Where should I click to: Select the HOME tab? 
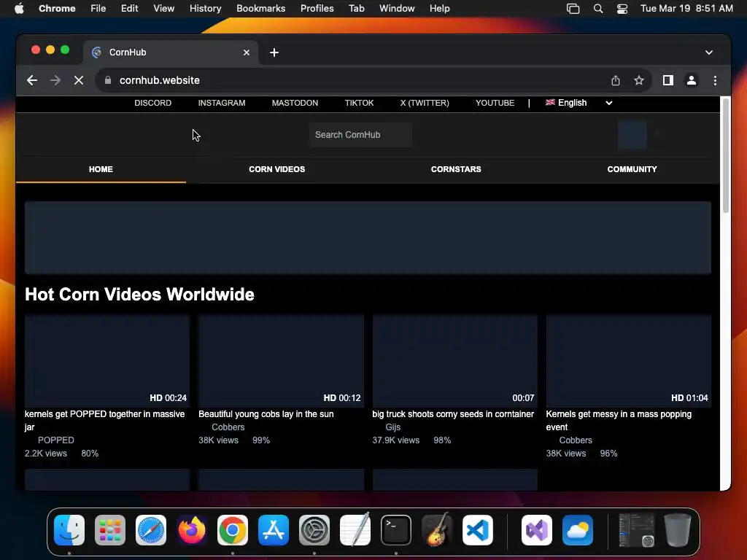[x=101, y=169]
